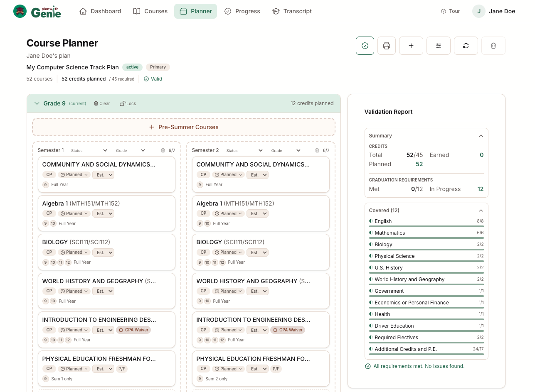Open Est. grade dropdown for Semester 1 BIOLOGY
This screenshot has width=535, height=392.
point(103,252)
